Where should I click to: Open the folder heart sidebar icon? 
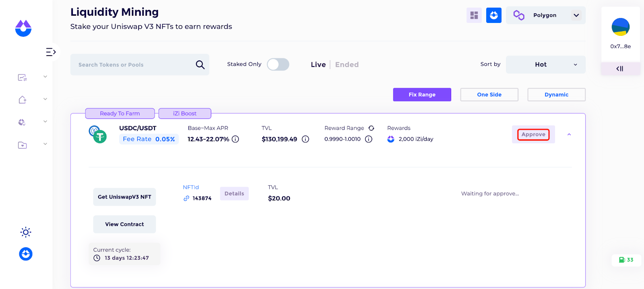click(23, 145)
